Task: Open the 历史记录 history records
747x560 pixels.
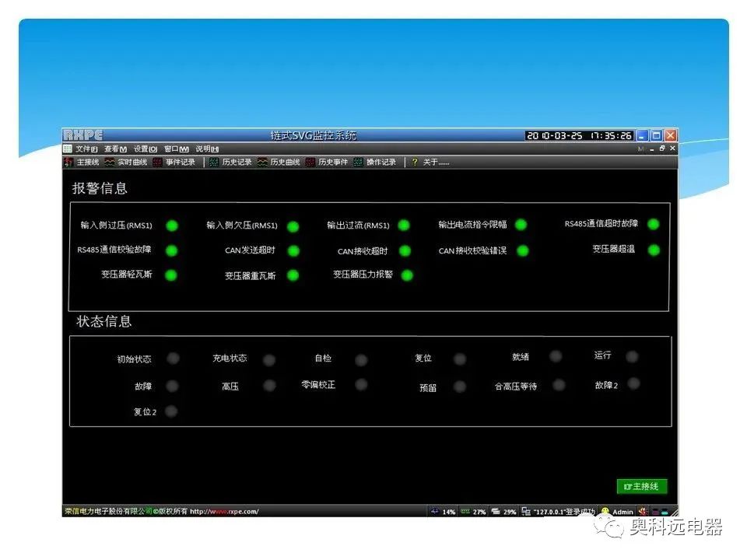Action: tap(230, 163)
